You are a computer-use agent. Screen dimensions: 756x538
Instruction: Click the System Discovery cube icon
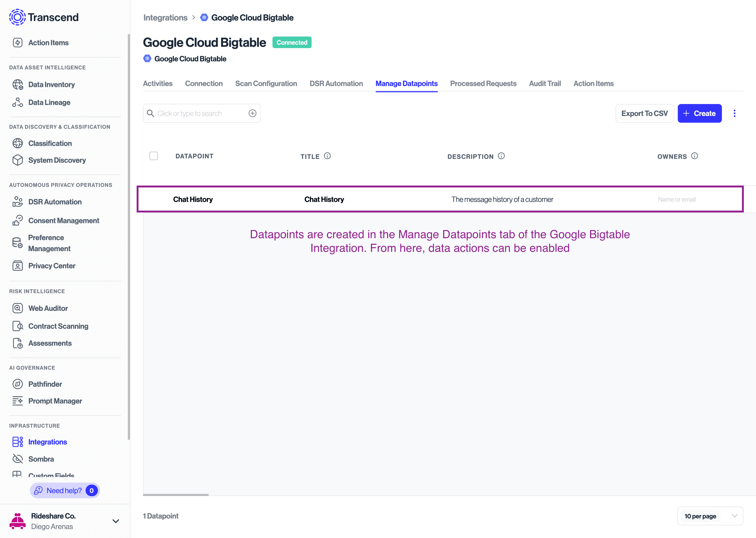(x=18, y=160)
